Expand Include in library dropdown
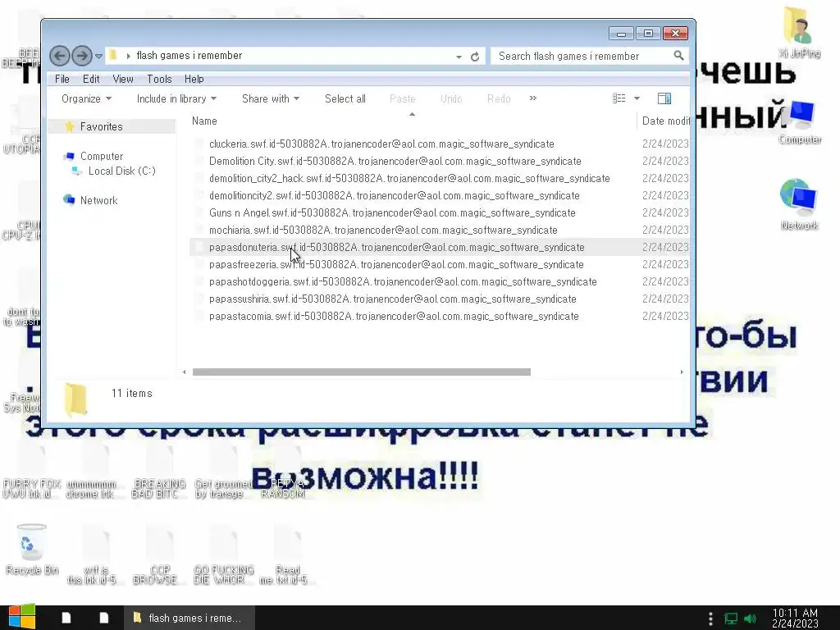840x630 pixels. (176, 98)
